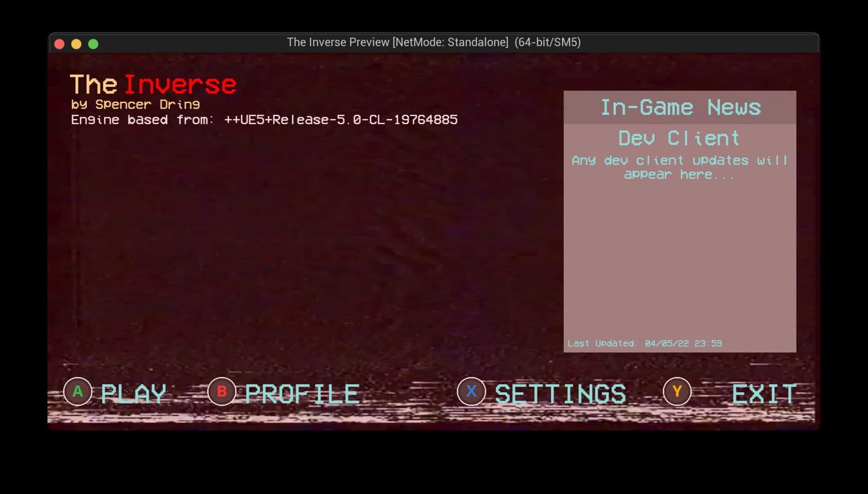Minimize the window with the yellow button
Viewport: 868px width, 494px height.
76,44
